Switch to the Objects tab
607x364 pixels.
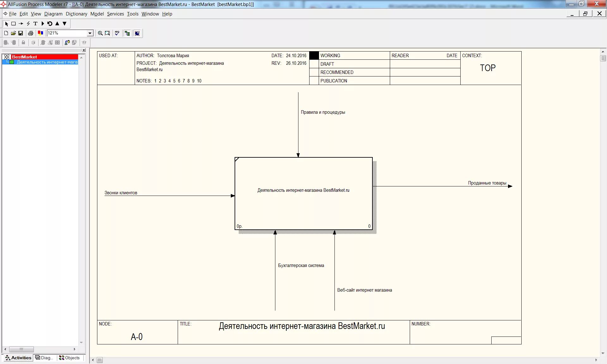tap(70, 358)
